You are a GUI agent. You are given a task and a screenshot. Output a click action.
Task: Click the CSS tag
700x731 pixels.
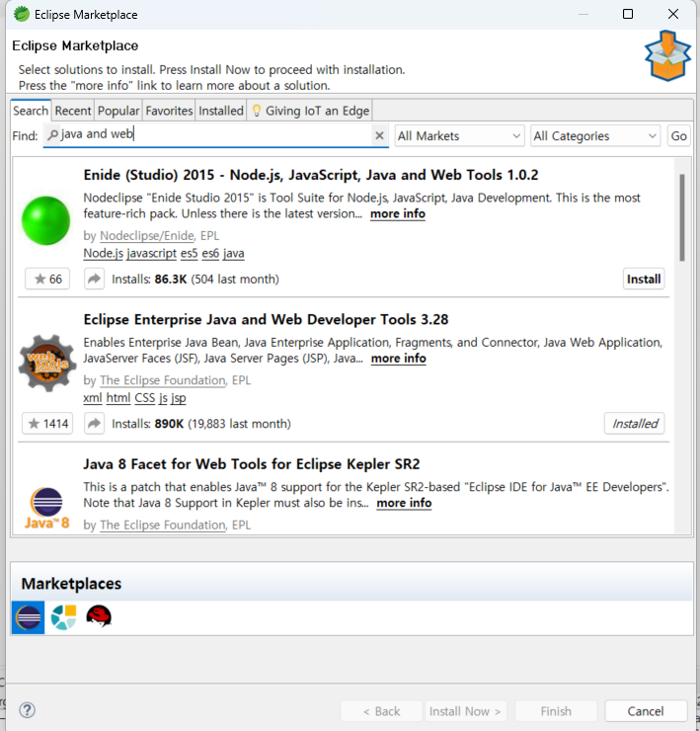tap(144, 398)
